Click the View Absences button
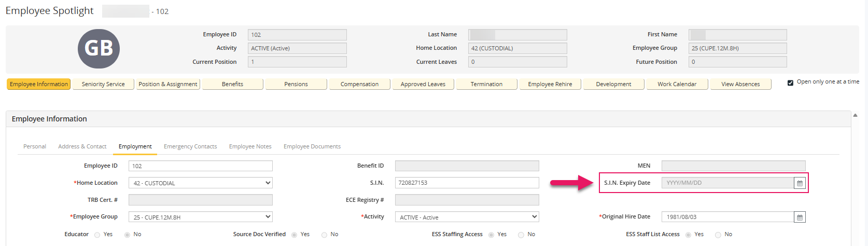The height and width of the screenshot is (246, 868). pos(740,84)
